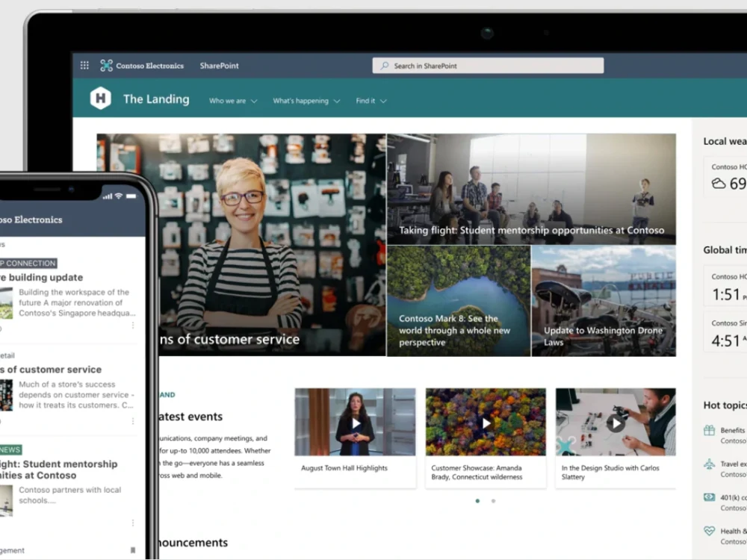
Task: Click Contoso Electronics title on phone
Action: point(31,220)
